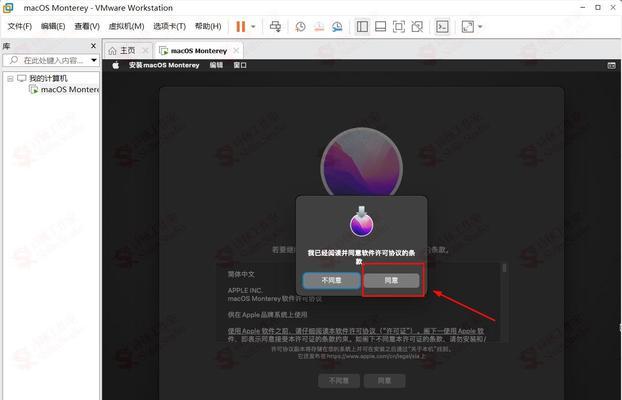Image resolution: width=622 pixels, height=400 pixels.
Task: Open the 简体中文 language selector
Action: pos(241,274)
